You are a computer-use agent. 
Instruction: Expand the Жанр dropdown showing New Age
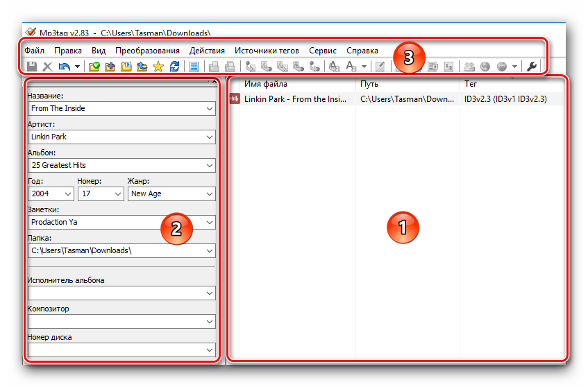[x=210, y=194]
